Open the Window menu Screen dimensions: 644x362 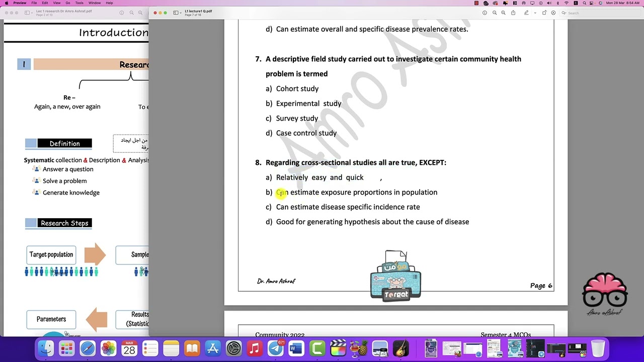point(95,3)
